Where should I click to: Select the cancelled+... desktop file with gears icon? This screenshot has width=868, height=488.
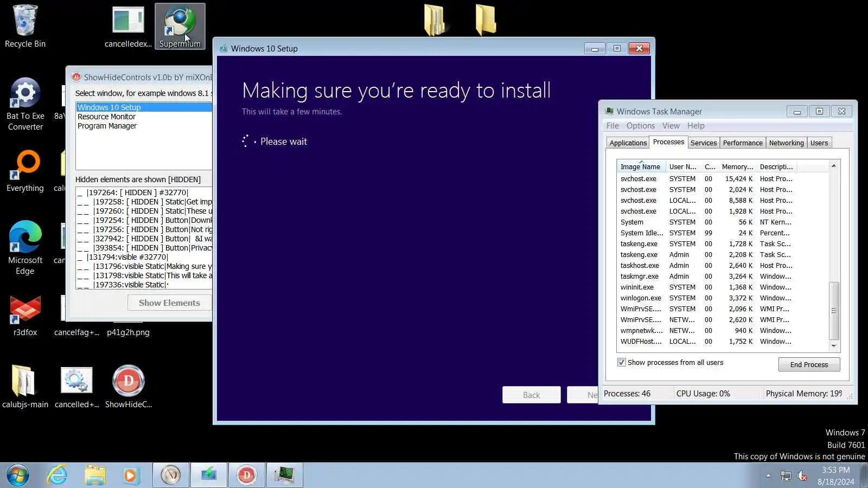click(76, 386)
